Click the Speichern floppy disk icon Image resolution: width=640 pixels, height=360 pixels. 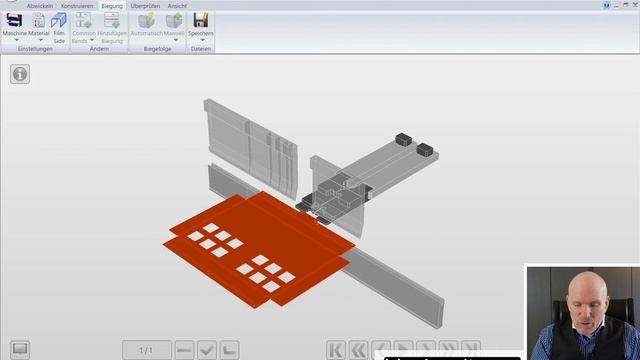pyautogui.click(x=200, y=20)
